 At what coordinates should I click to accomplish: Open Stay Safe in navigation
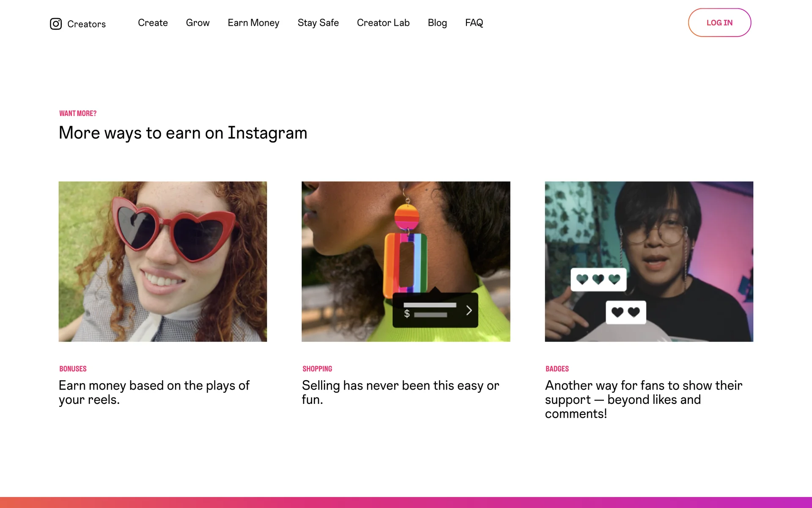coord(318,23)
